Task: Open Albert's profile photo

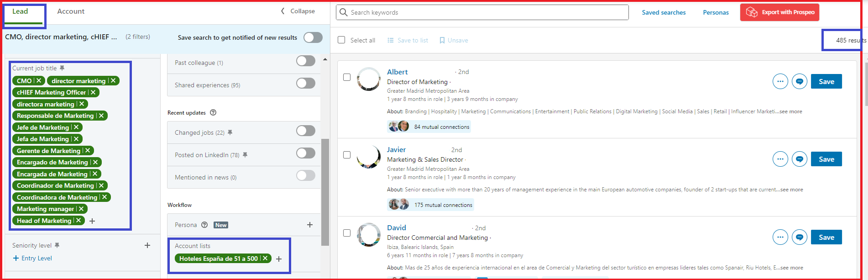Action: (369, 79)
